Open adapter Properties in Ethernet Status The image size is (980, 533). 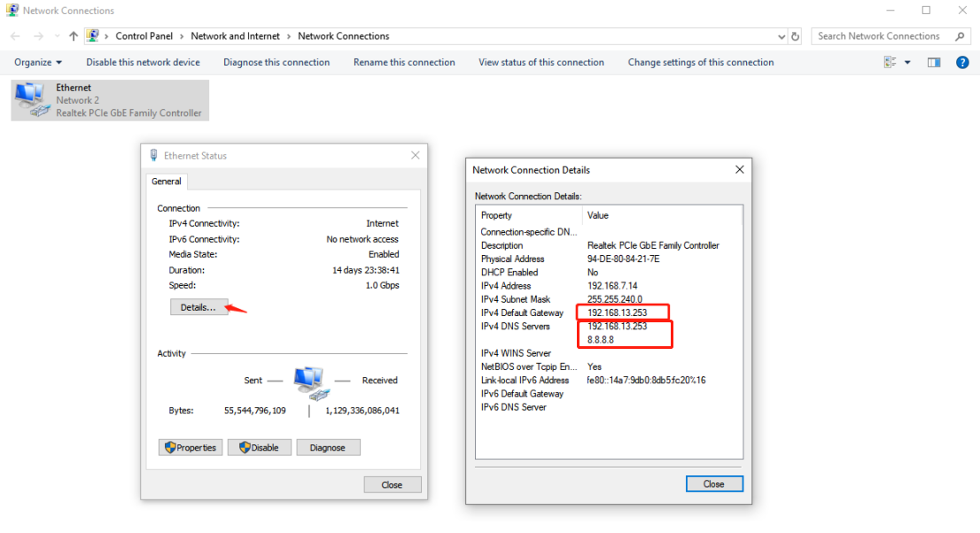click(x=191, y=447)
